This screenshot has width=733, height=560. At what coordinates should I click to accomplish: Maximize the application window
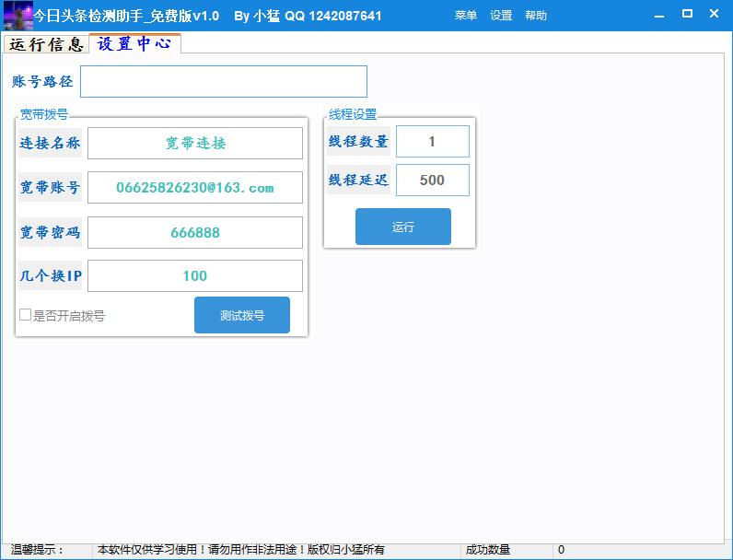[x=687, y=14]
